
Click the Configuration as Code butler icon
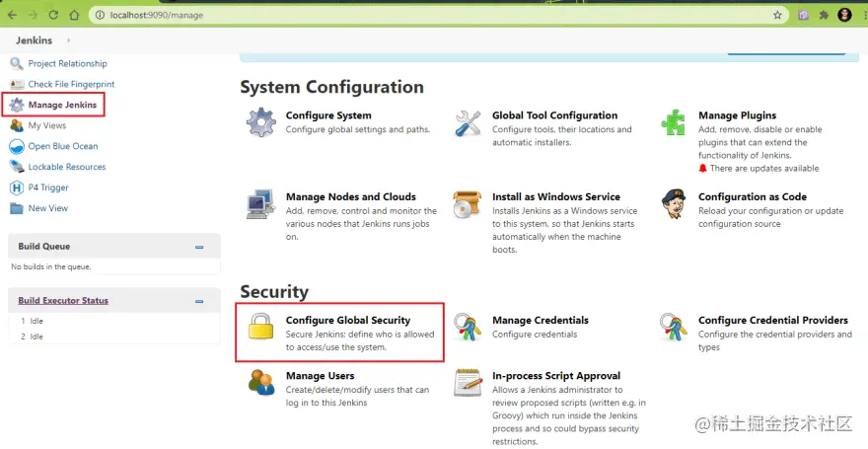click(673, 203)
